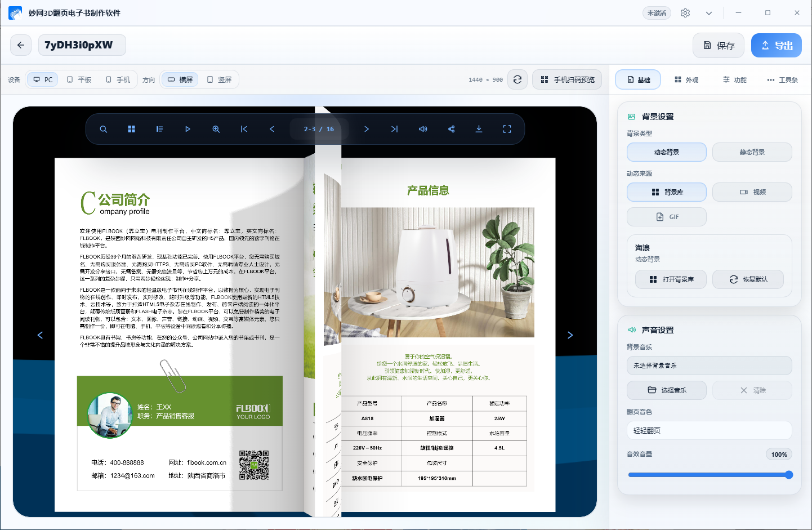Flip to previous page with left side arrow

[x=40, y=335]
